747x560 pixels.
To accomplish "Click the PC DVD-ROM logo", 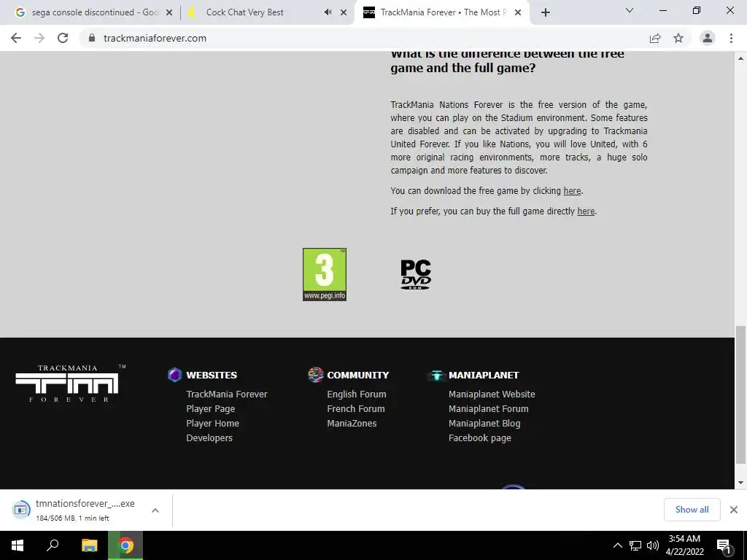I will (x=415, y=274).
